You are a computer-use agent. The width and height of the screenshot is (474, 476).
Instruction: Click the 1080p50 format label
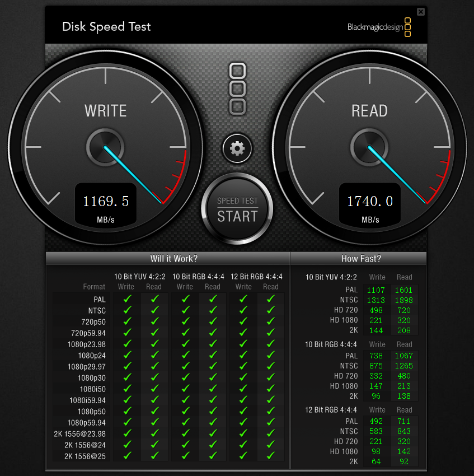(92, 412)
